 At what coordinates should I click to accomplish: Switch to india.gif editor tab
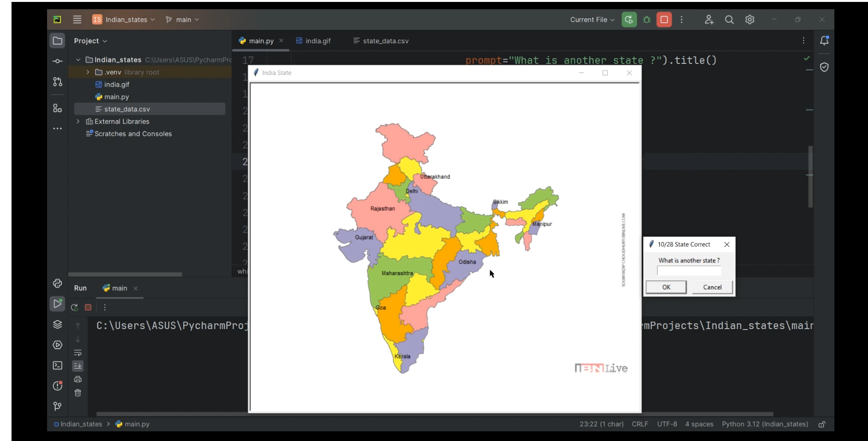tap(313, 41)
